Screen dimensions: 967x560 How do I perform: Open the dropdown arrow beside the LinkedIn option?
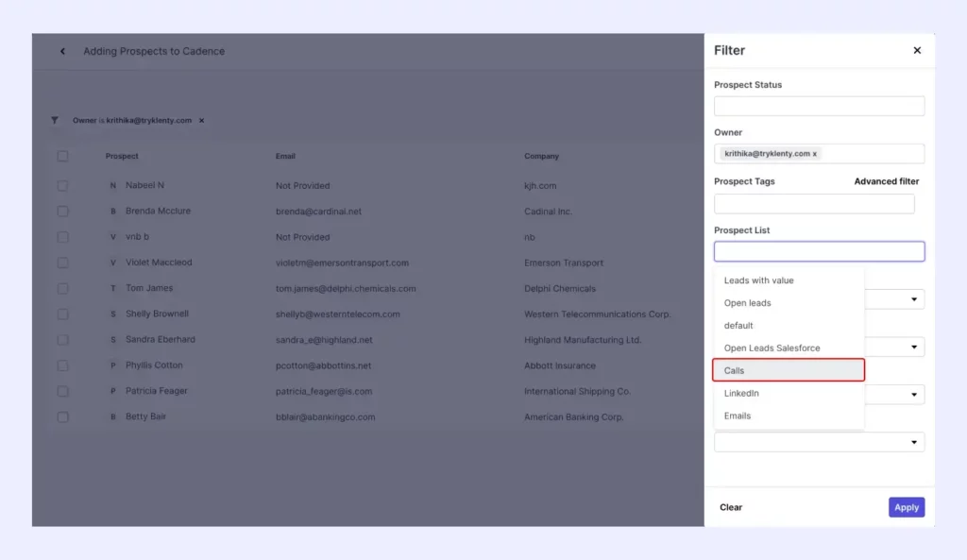coord(914,395)
